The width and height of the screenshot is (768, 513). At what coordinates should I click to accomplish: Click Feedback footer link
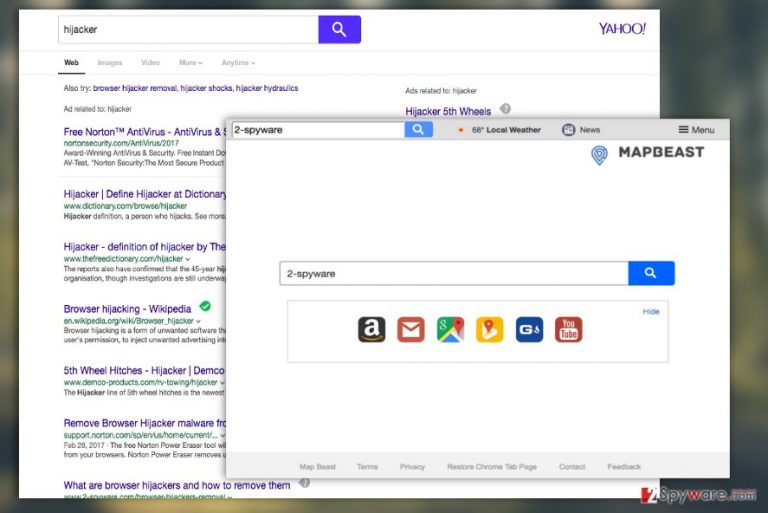point(624,466)
